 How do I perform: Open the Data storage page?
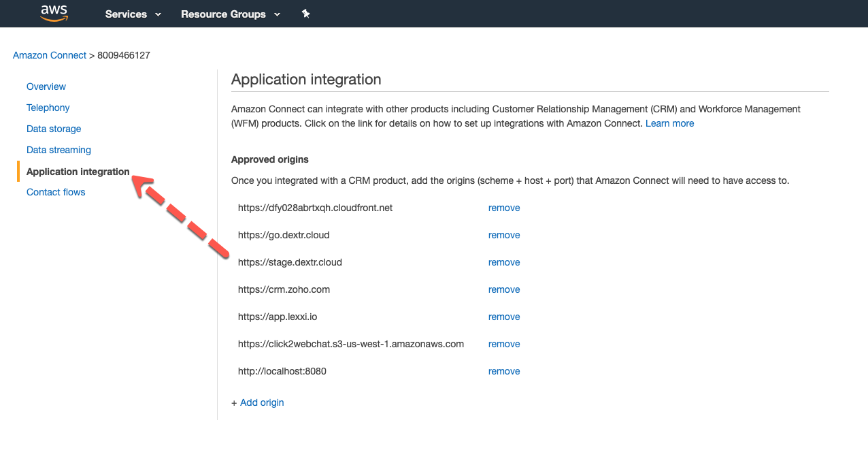coord(54,129)
